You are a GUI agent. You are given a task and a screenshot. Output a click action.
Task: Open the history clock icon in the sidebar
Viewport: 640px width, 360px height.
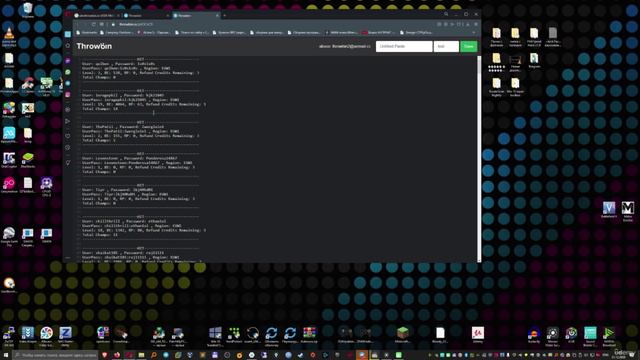tap(68, 147)
